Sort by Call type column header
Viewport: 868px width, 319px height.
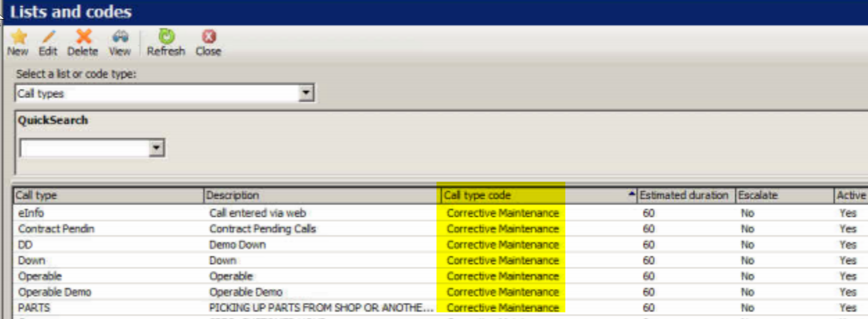click(x=109, y=196)
